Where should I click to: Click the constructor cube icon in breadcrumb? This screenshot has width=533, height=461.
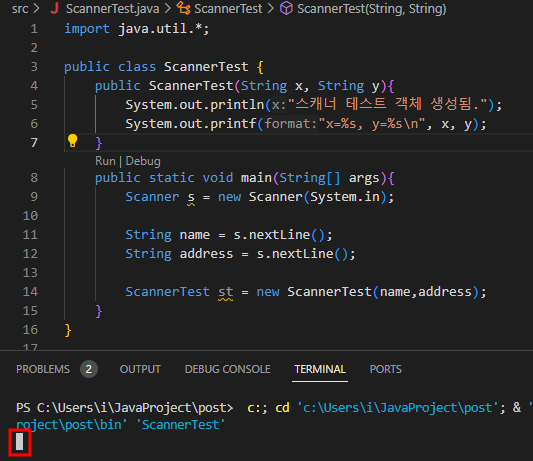click(x=286, y=8)
